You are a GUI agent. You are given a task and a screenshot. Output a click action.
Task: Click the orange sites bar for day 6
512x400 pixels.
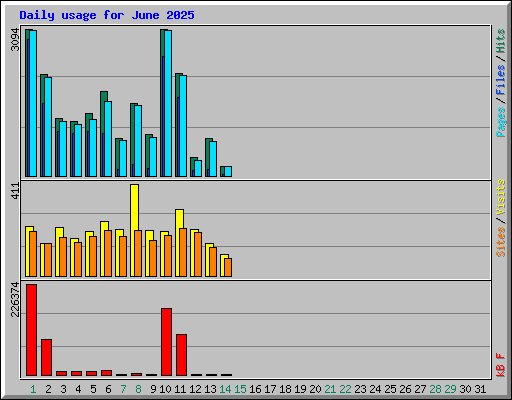click(x=108, y=253)
